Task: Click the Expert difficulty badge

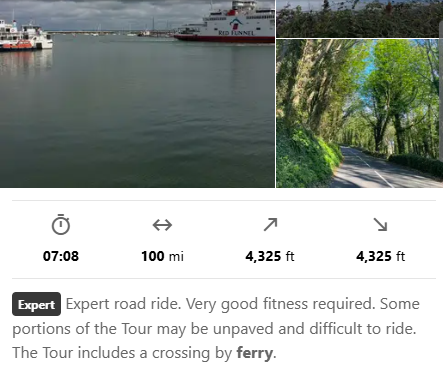Action: [36, 304]
